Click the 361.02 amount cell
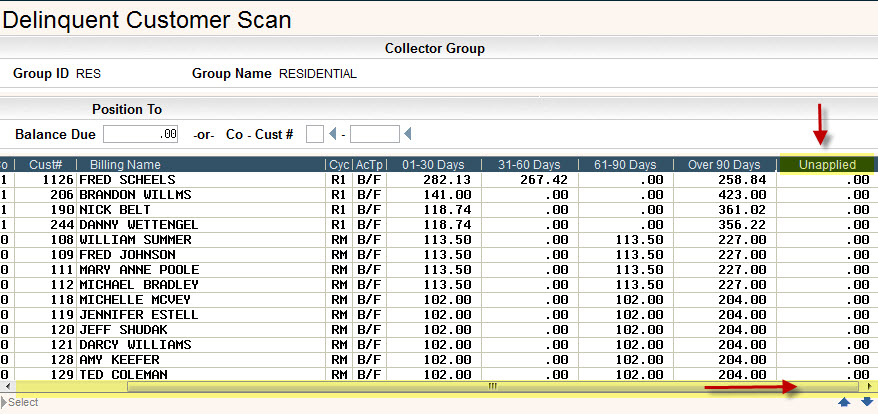Screen dimensions: 878x414 point(742,210)
